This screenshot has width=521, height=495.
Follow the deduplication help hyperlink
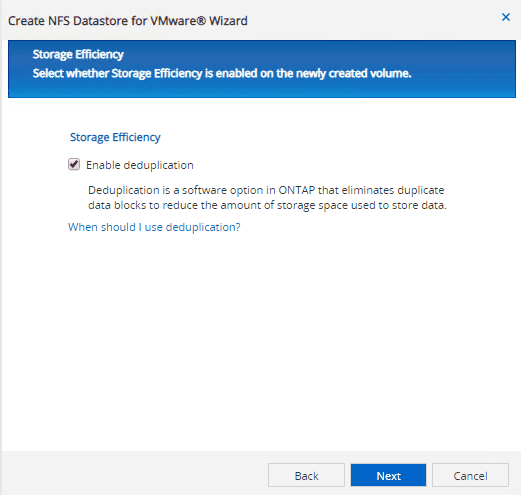coord(154,227)
